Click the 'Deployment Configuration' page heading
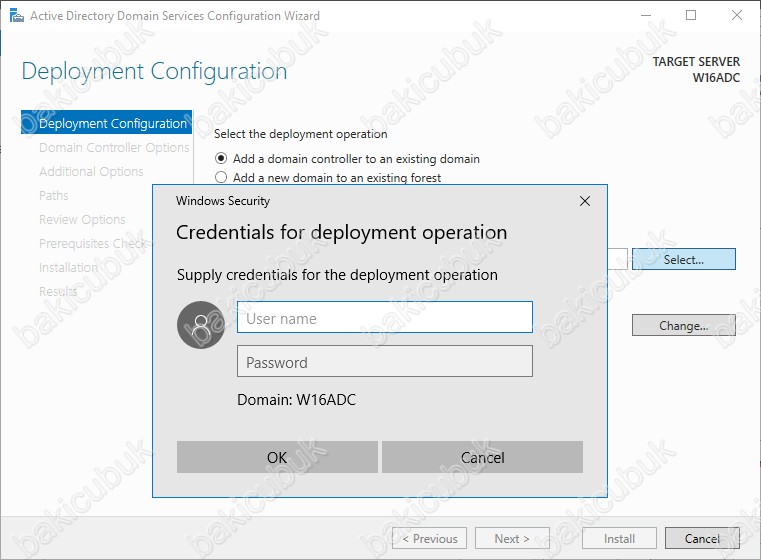Image resolution: width=761 pixels, height=560 pixels. click(154, 71)
